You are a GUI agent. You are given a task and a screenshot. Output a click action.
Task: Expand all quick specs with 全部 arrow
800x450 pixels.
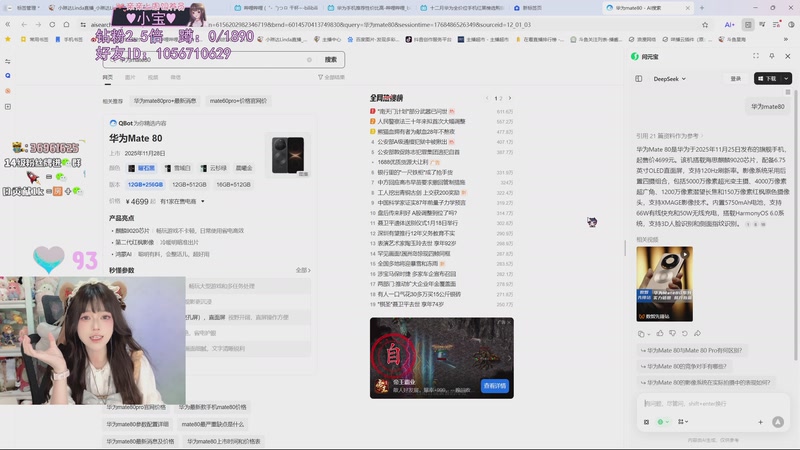tap(303, 270)
